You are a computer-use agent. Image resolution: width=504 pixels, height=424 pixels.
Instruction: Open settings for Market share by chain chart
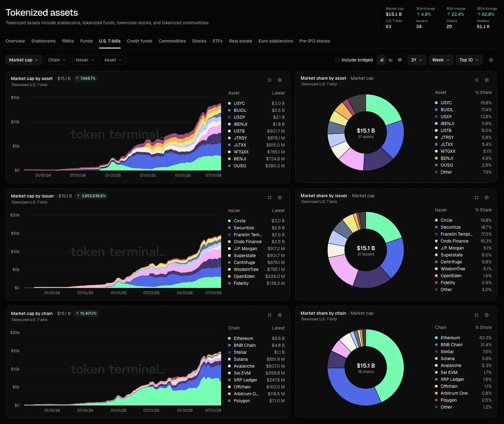[x=487, y=315]
